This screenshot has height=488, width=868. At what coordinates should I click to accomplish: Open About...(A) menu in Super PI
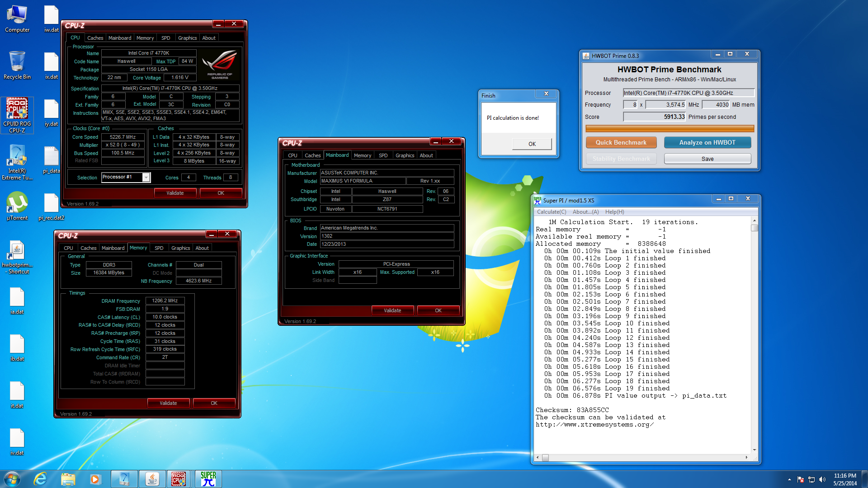click(x=585, y=212)
